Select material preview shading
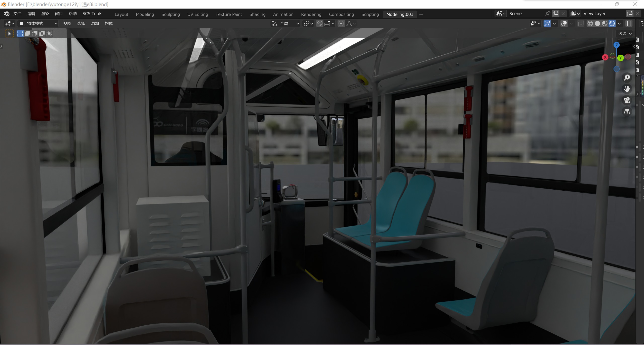 click(605, 23)
